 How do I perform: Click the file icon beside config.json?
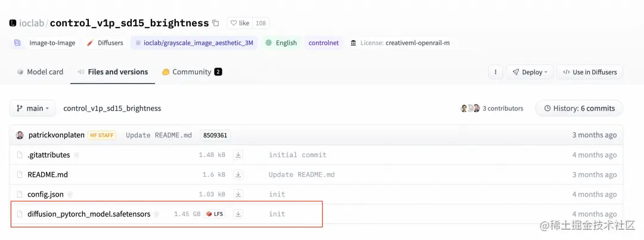(x=19, y=195)
